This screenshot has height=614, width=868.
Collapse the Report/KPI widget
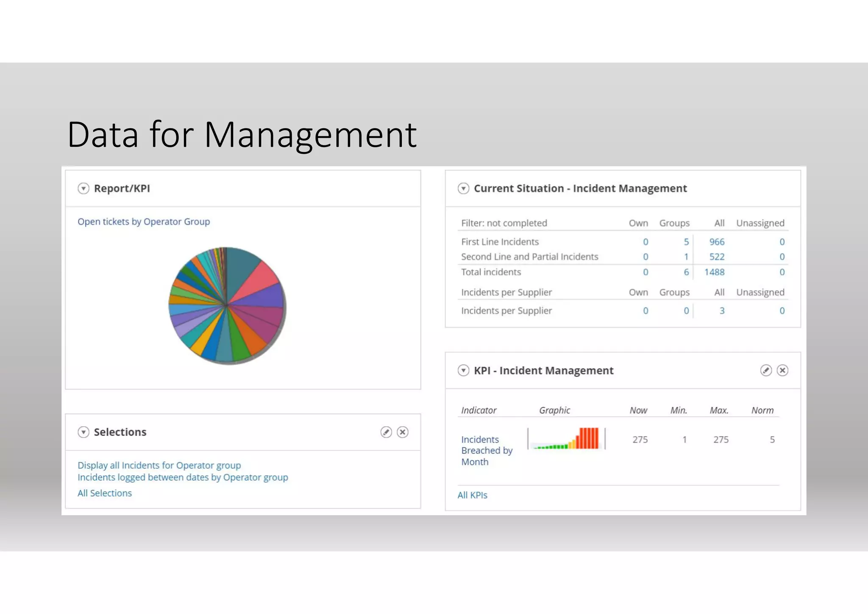pos(83,188)
